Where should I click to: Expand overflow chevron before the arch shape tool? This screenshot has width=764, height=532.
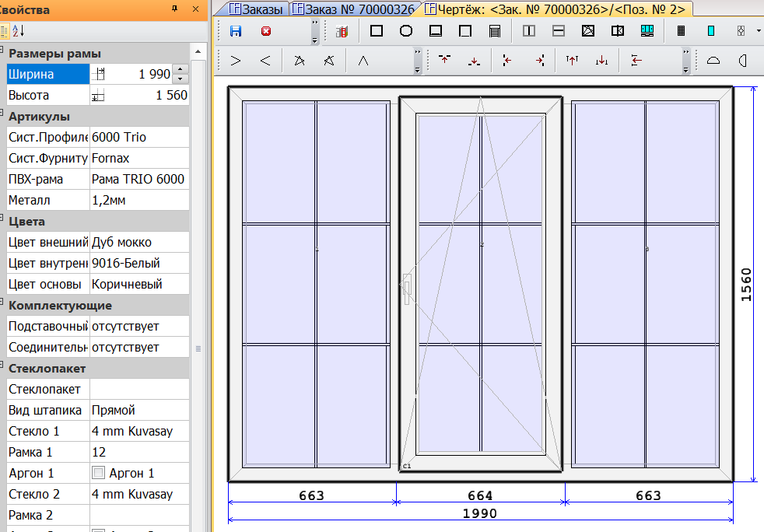[x=686, y=61]
